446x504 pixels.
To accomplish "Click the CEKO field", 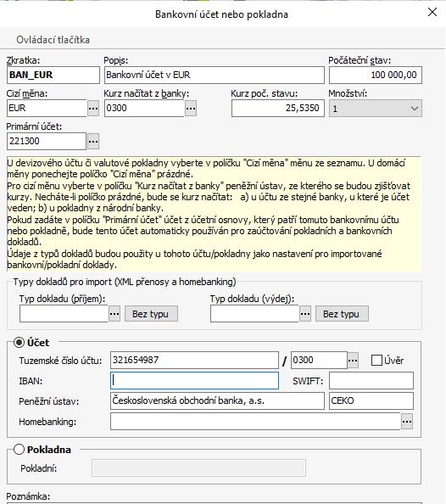I will (x=371, y=400).
